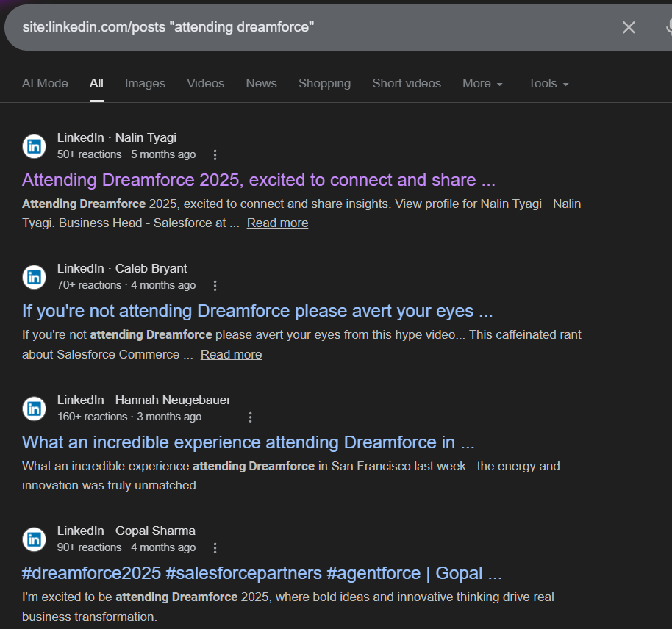Viewport: 672px width, 629px height.
Task: Click LinkedIn favicon beside Gopal Sharma result
Action: pyautogui.click(x=34, y=539)
